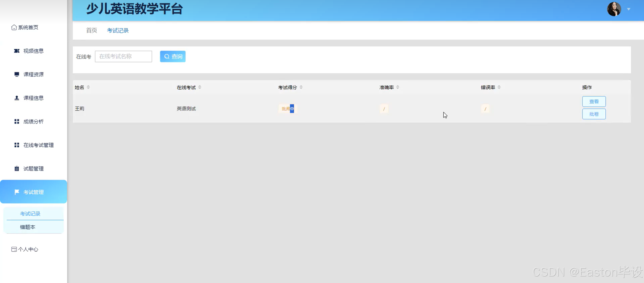Click the 批阅中 status tag
The image size is (644, 283).
click(x=288, y=109)
